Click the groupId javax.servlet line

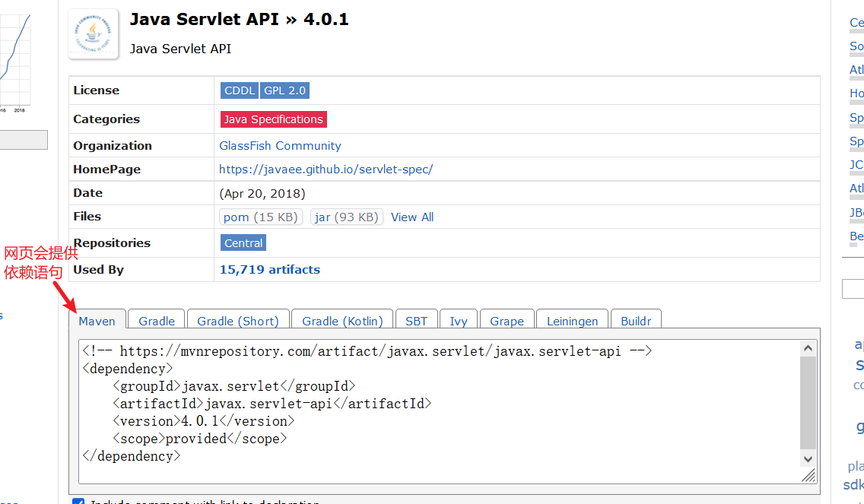click(x=234, y=385)
